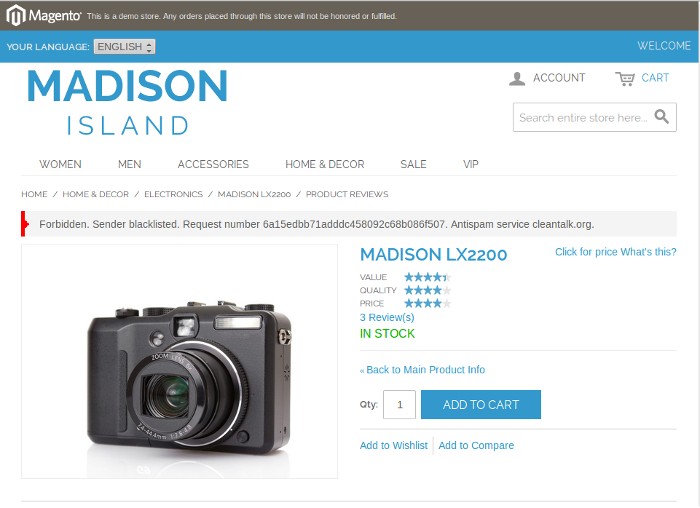Click the Add to Wishlist link
Viewport: 700px width, 508px height.
tap(394, 446)
